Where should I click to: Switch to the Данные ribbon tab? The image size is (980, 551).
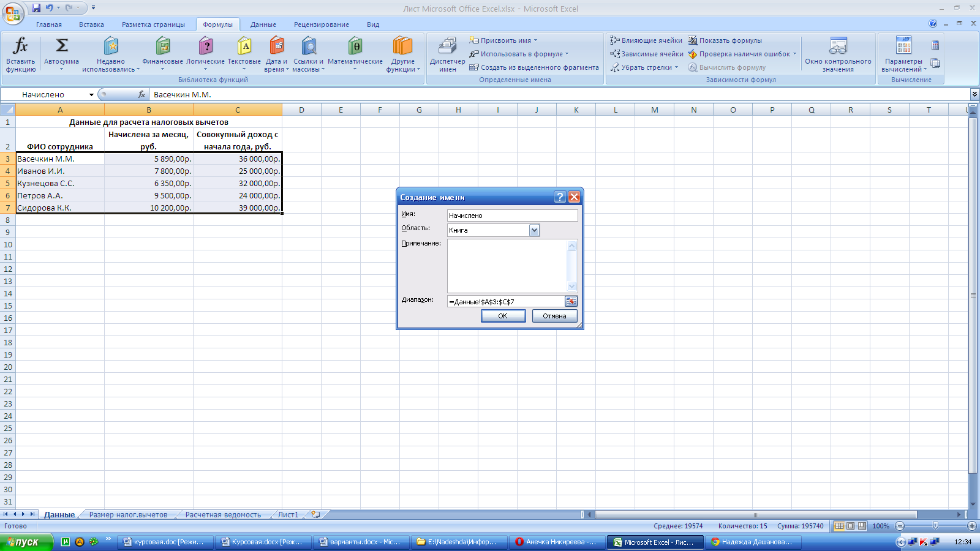pyautogui.click(x=263, y=24)
